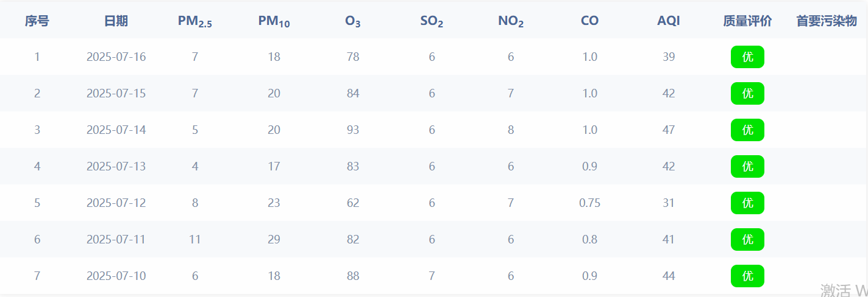Select the O3 column header

click(x=352, y=21)
